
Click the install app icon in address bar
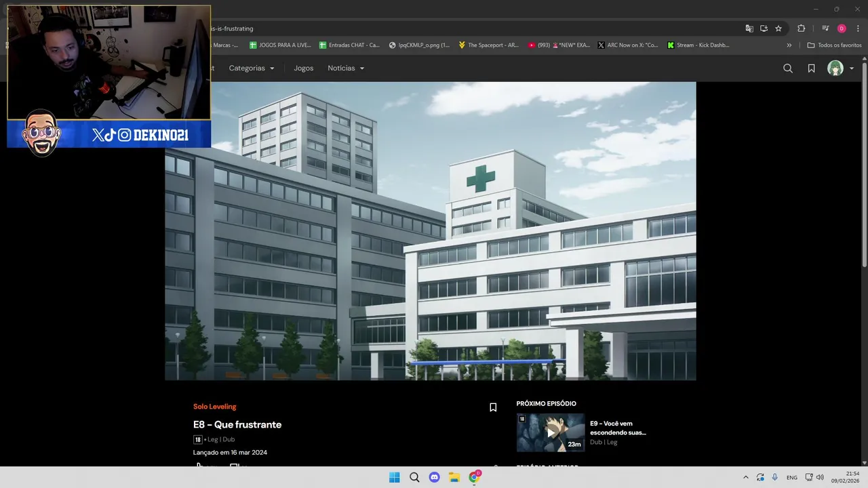[764, 28]
